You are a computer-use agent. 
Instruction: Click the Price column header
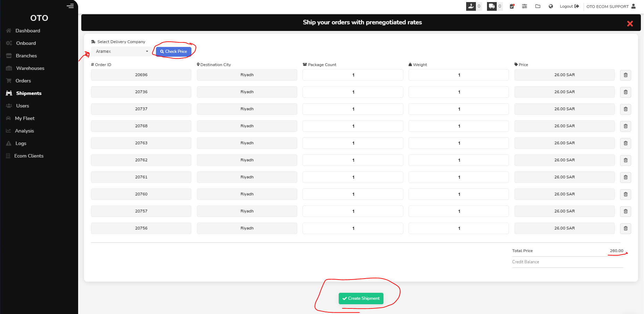[x=521, y=65]
